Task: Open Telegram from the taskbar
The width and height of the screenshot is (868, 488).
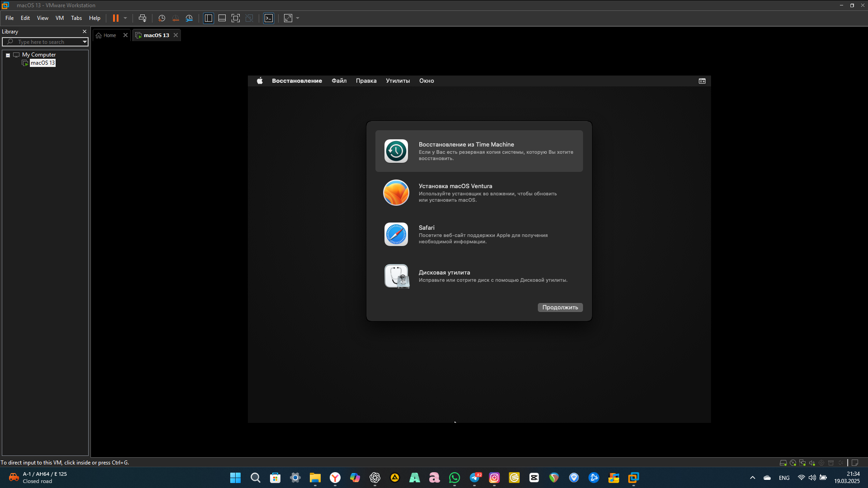Action: (474, 478)
